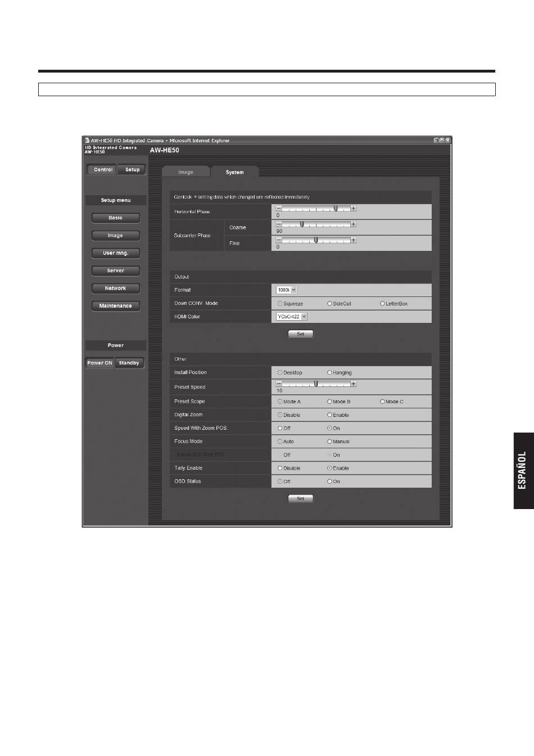Switch to the Image tab
Image resolution: width=534 pixels, height=756 pixels.
click(x=185, y=172)
